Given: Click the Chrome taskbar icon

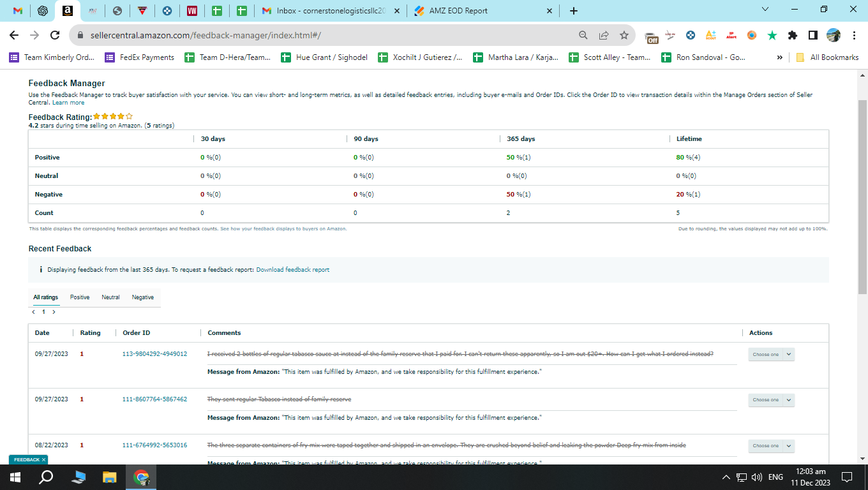Looking at the screenshot, I should click(x=141, y=477).
